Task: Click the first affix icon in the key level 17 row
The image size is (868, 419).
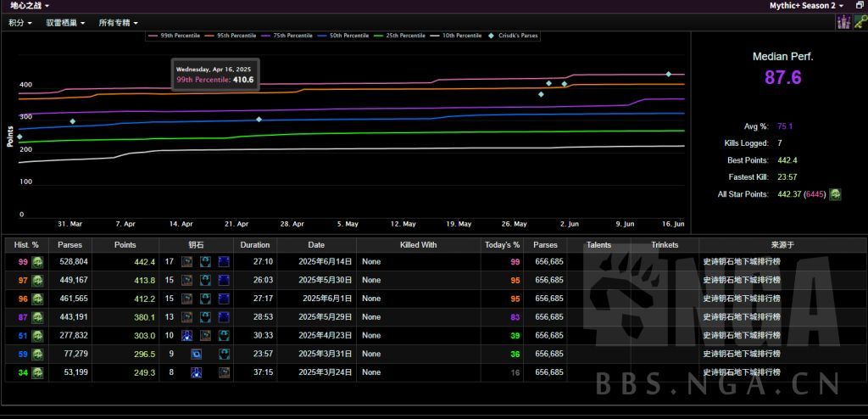Action: (x=187, y=262)
